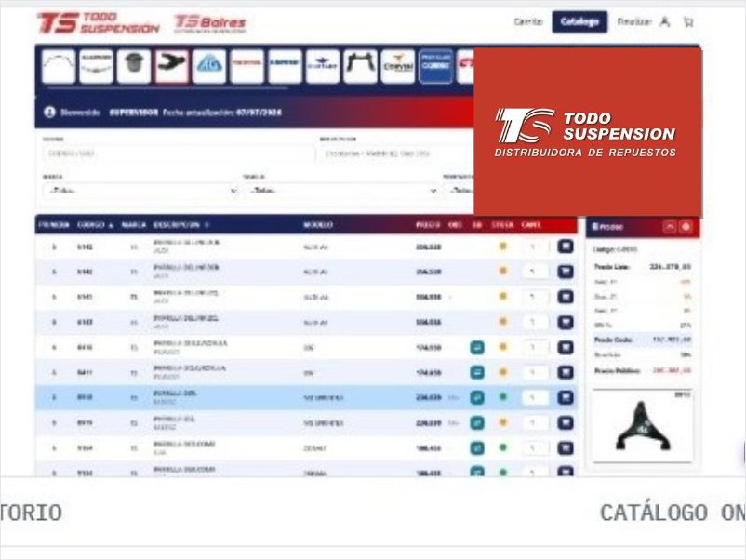This screenshot has height=560, width=746.
Task: Click the TS Baires logo
Action: coord(210,23)
